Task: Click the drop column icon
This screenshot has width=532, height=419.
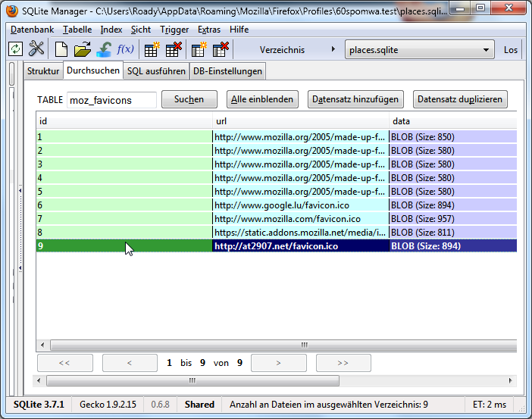Action: pyautogui.click(x=221, y=49)
